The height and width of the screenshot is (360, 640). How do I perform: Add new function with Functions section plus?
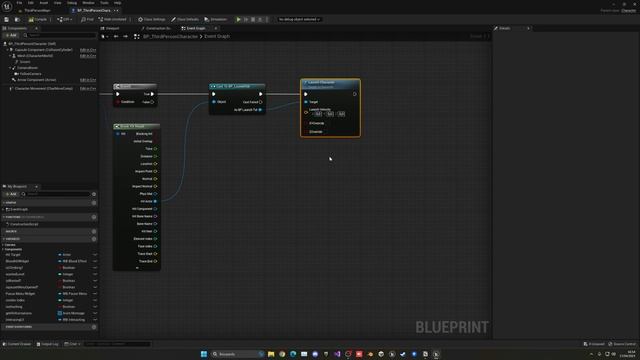(94, 217)
